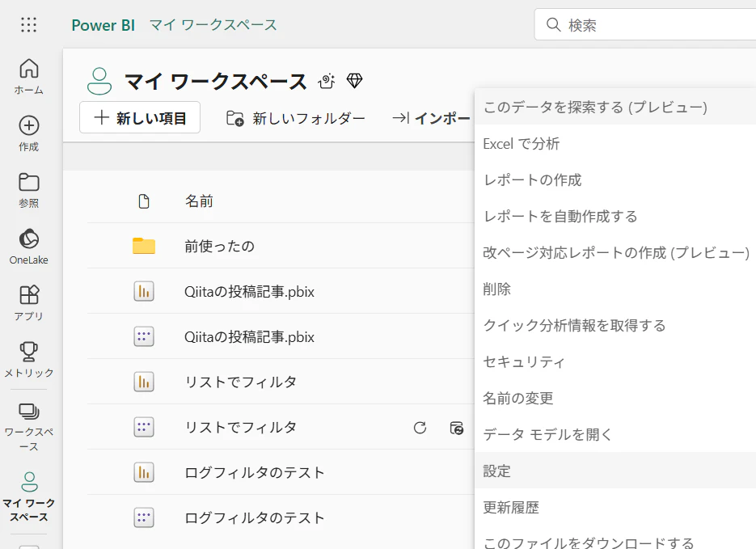Image resolution: width=756 pixels, height=549 pixels.
Task: Open the リストでフィルタ semantic model name
Action: pyautogui.click(x=241, y=428)
